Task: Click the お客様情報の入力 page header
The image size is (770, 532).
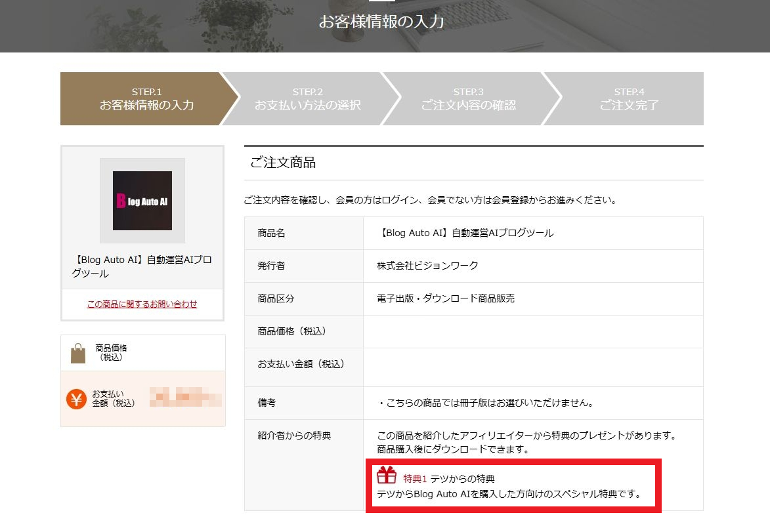Action: coord(381,21)
